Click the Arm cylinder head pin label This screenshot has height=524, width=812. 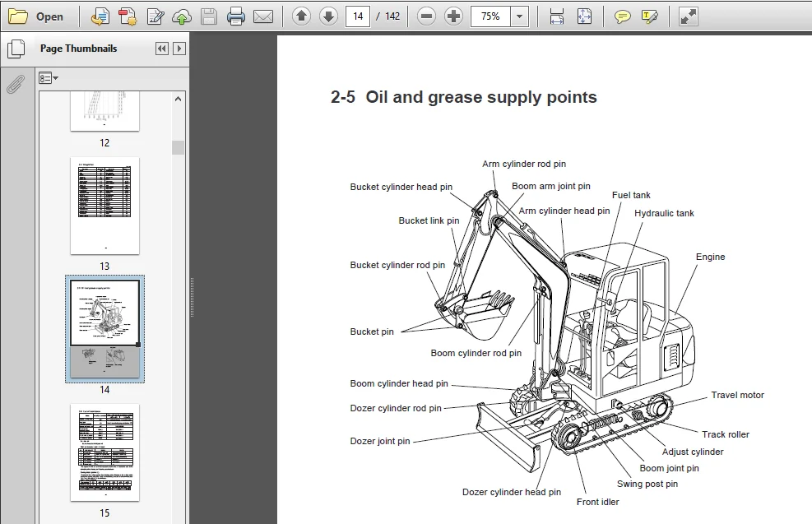pos(564,211)
